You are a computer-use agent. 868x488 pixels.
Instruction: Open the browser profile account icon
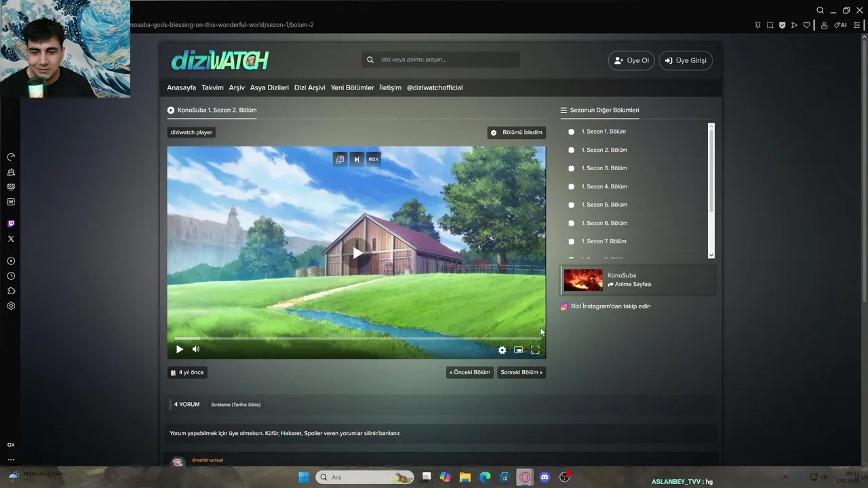[x=824, y=25]
